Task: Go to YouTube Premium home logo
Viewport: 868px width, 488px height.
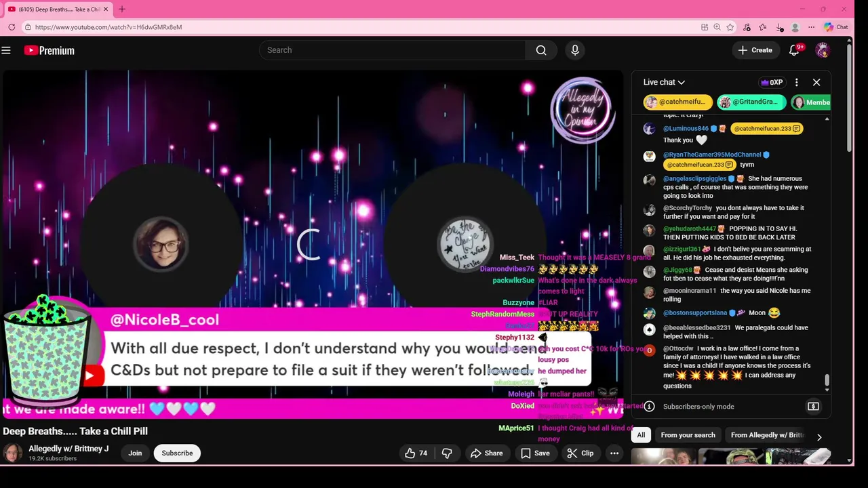Action: pyautogui.click(x=49, y=50)
